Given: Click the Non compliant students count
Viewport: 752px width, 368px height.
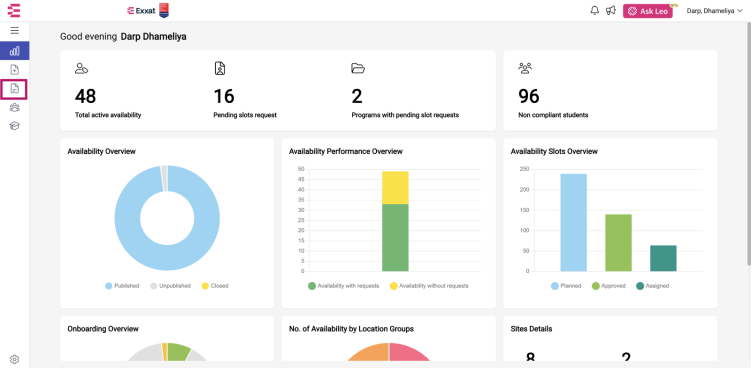Looking at the screenshot, I should pyautogui.click(x=529, y=96).
